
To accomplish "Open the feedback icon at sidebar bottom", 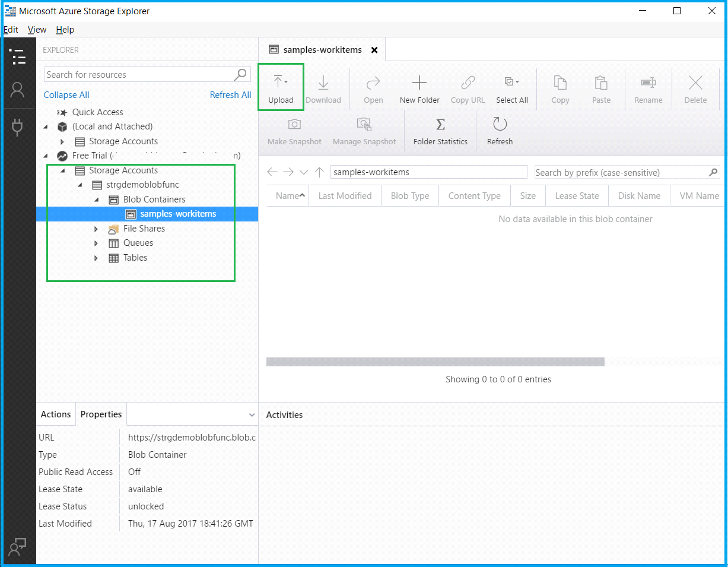I will pos(18,547).
